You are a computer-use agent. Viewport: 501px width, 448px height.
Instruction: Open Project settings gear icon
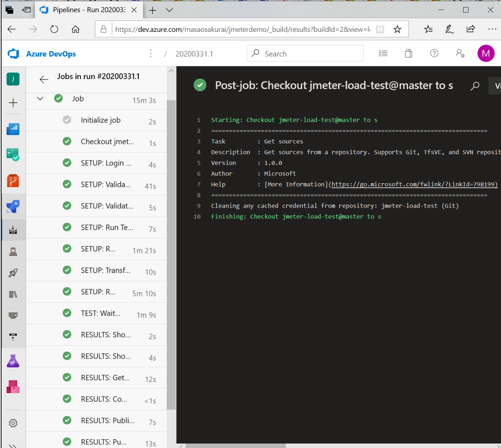pos(13,423)
